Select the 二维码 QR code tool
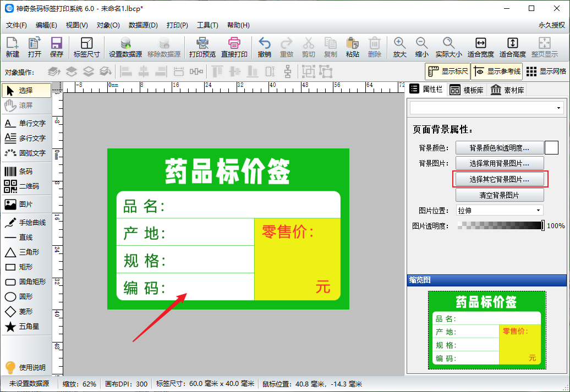 pos(26,186)
